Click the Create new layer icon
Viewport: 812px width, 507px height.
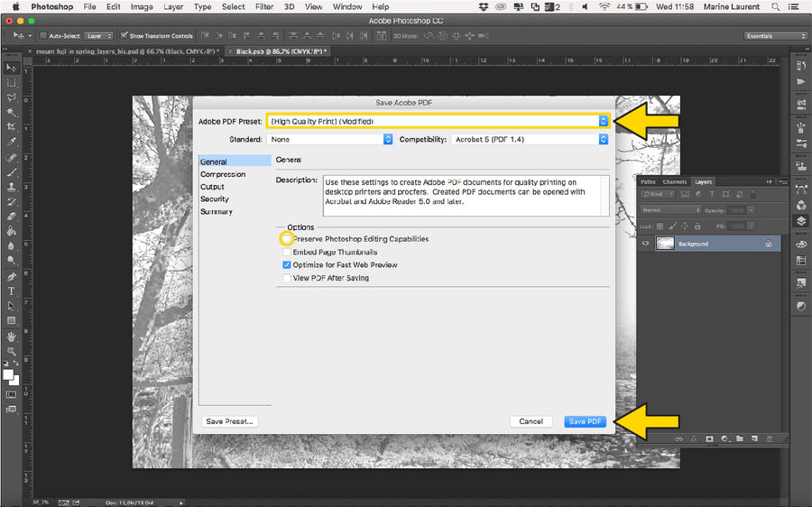754,438
